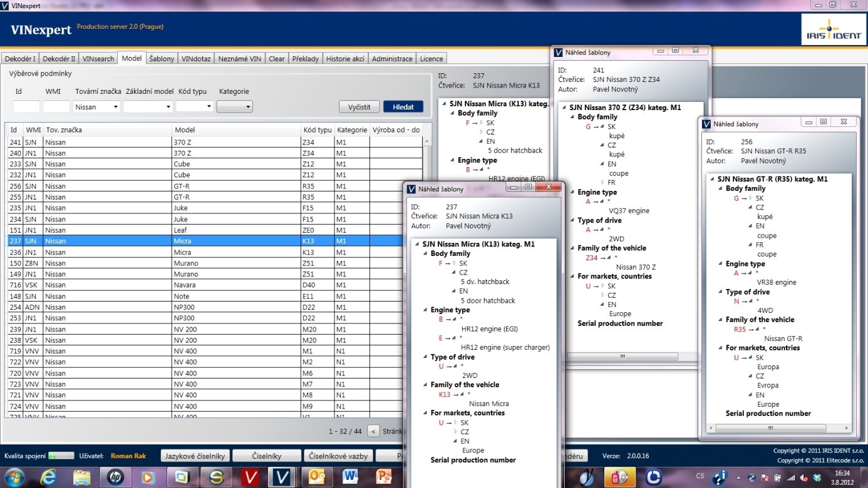This screenshot has width=868, height=488.
Task: Open the Základní model dropdown
Action: tap(148, 107)
